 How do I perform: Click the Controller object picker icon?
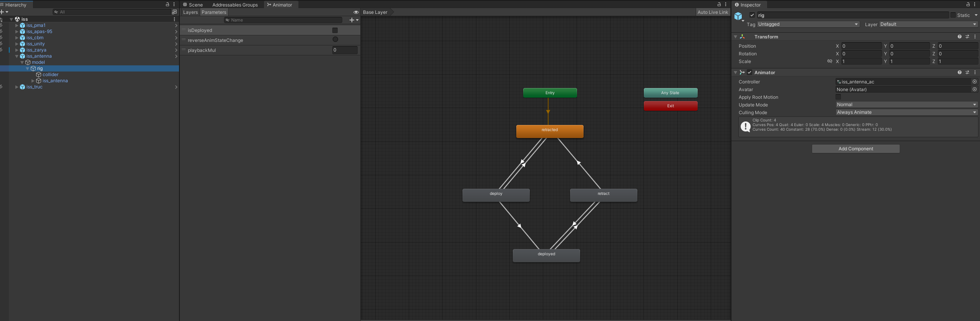pyautogui.click(x=975, y=81)
